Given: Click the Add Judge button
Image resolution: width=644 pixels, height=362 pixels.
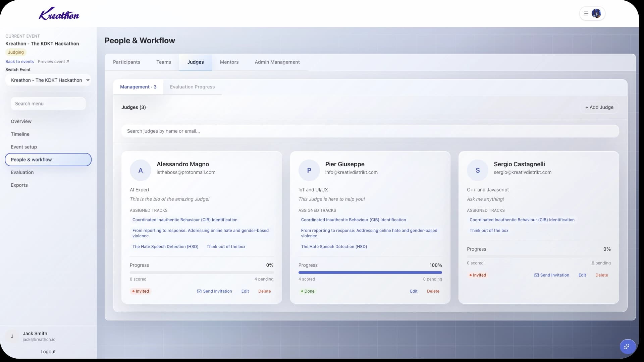Looking at the screenshot, I should tap(599, 107).
